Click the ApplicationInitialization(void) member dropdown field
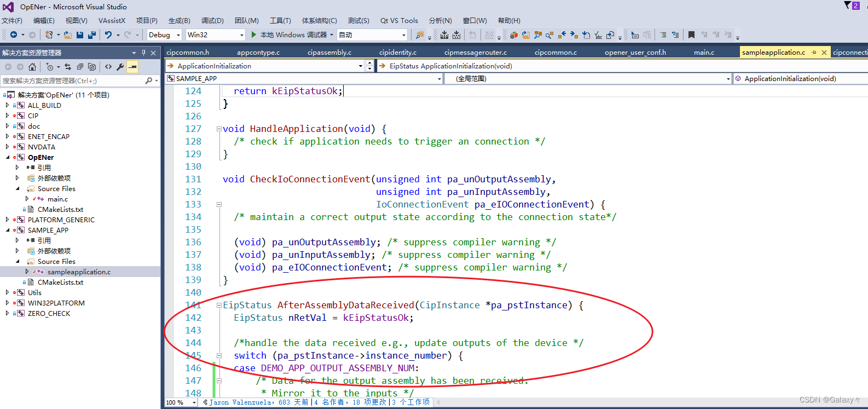The image size is (868, 409). [801, 79]
